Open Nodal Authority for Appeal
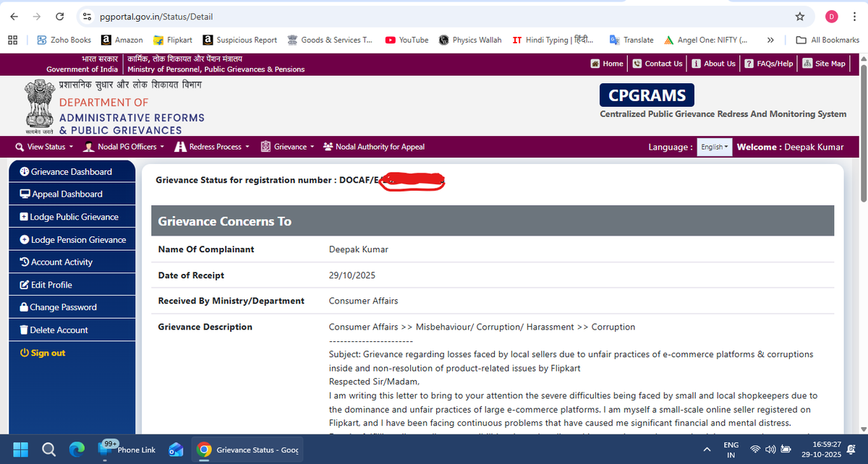 [x=374, y=147]
